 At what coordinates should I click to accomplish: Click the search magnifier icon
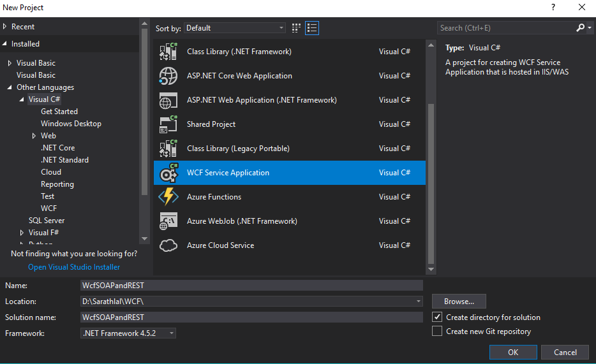point(580,28)
